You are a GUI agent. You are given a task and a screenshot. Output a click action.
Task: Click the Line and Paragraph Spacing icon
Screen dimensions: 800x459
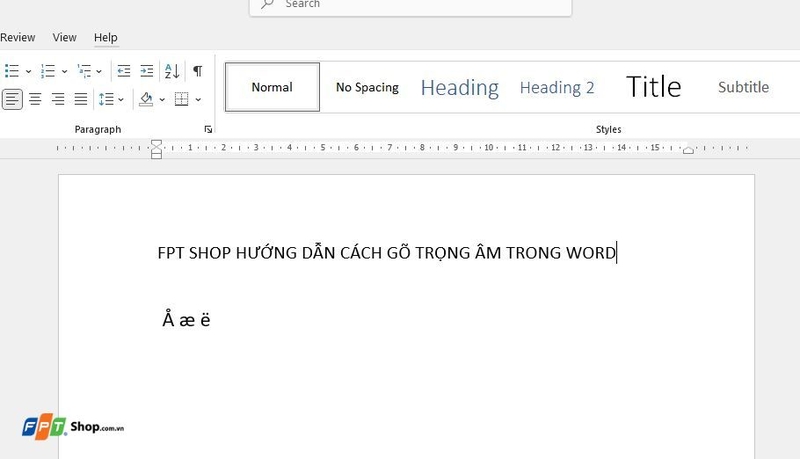click(x=106, y=99)
